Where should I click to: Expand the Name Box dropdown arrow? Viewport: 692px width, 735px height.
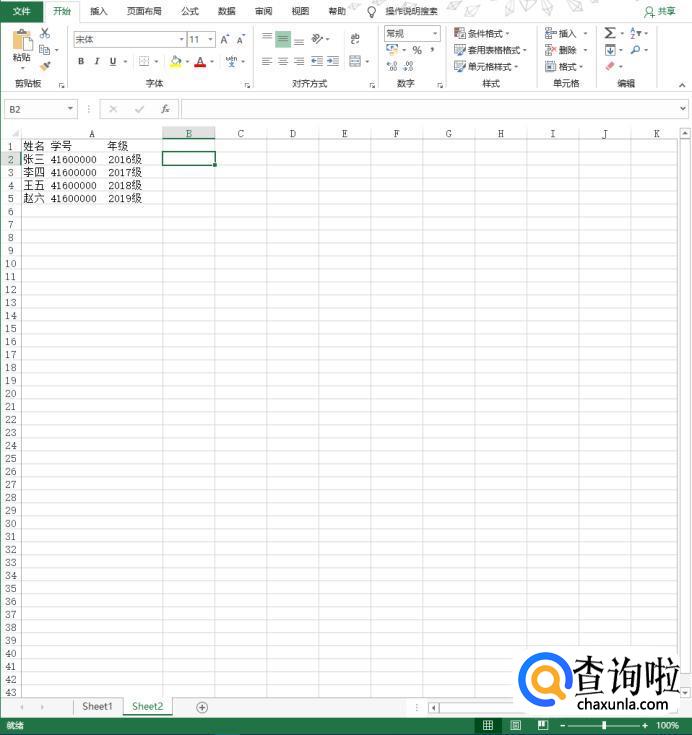pyautogui.click(x=70, y=109)
